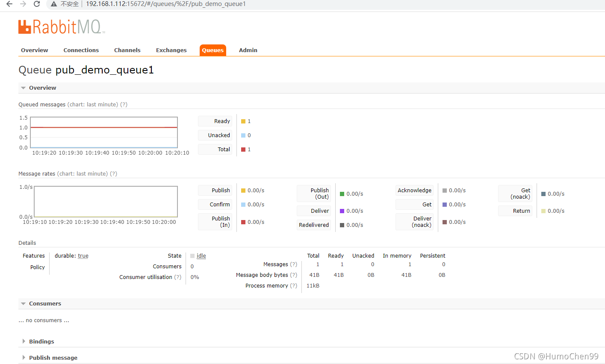Click the brown Deliver (noack) swatch
This screenshot has height=364, width=605.
(x=445, y=222)
